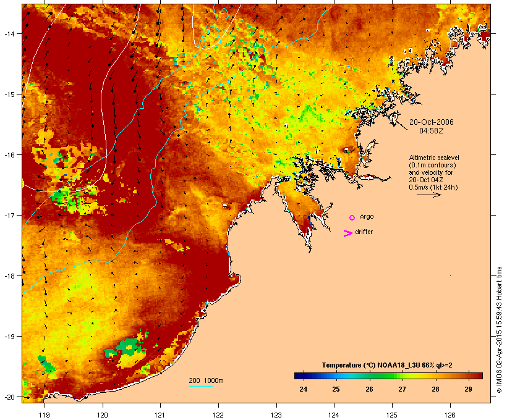Click the longitude label 119

[45, 415]
